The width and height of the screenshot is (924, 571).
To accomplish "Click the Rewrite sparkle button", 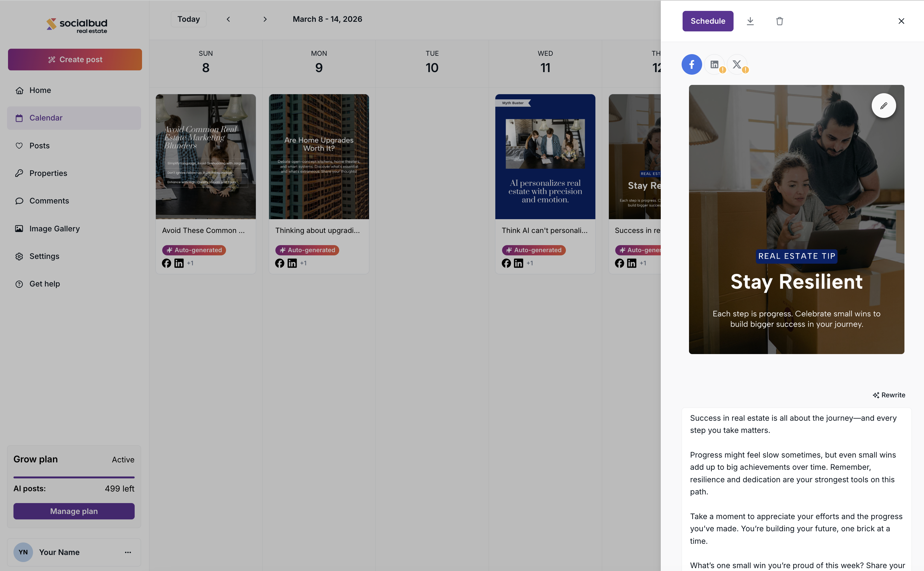I will (x=889, y=395).
